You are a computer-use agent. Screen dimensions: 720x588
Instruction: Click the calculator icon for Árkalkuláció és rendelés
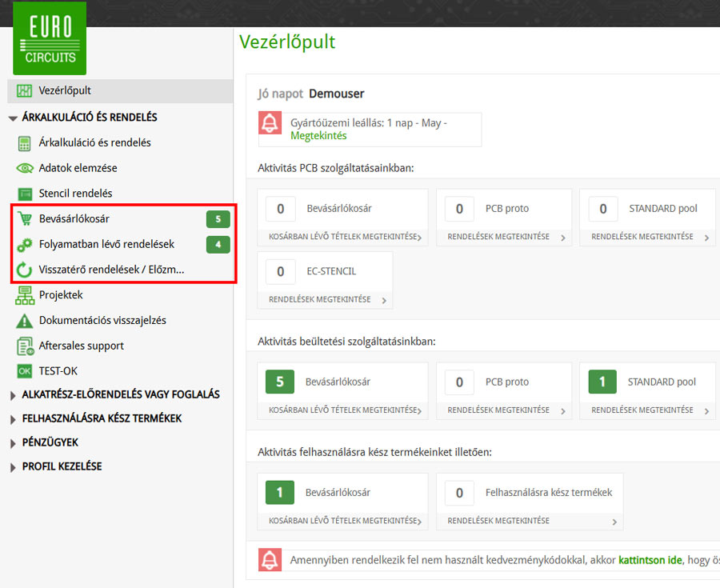[24, 143]
